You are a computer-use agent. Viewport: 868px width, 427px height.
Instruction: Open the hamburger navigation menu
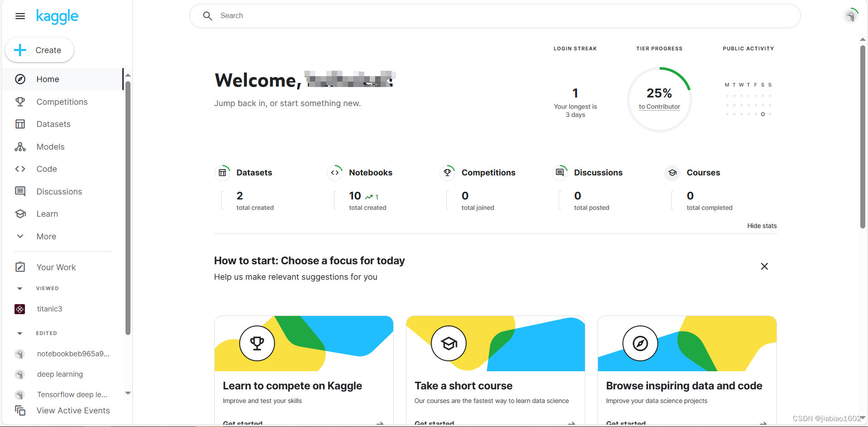tap(20, 16)
